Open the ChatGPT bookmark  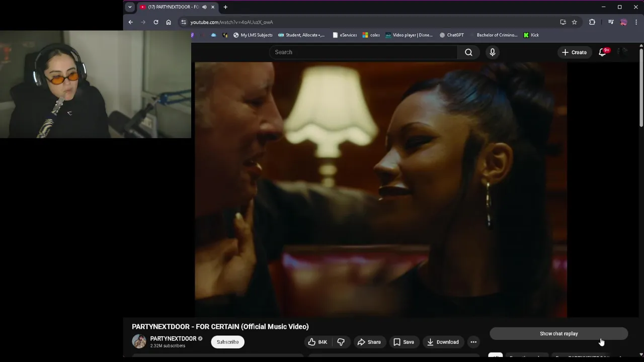[x=452, y=35]
